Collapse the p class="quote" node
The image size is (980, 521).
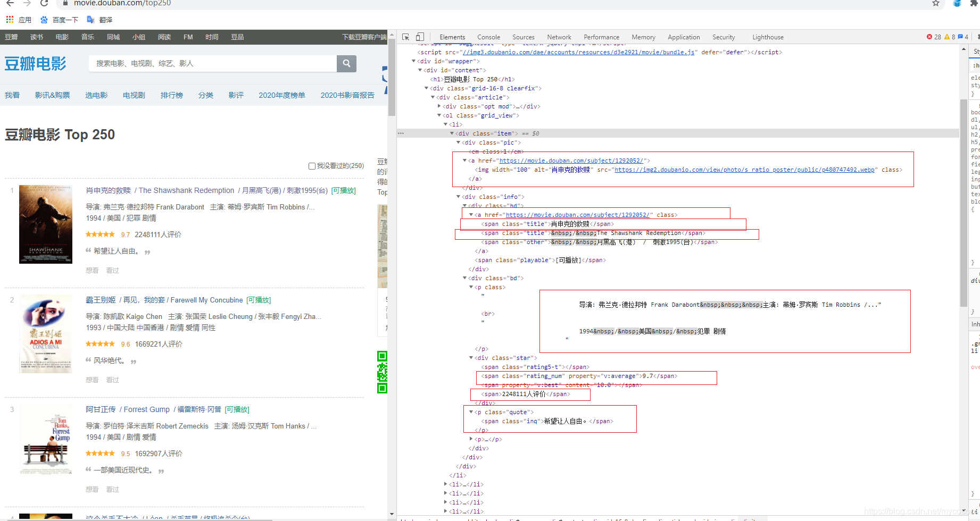[x=471, y=412]
